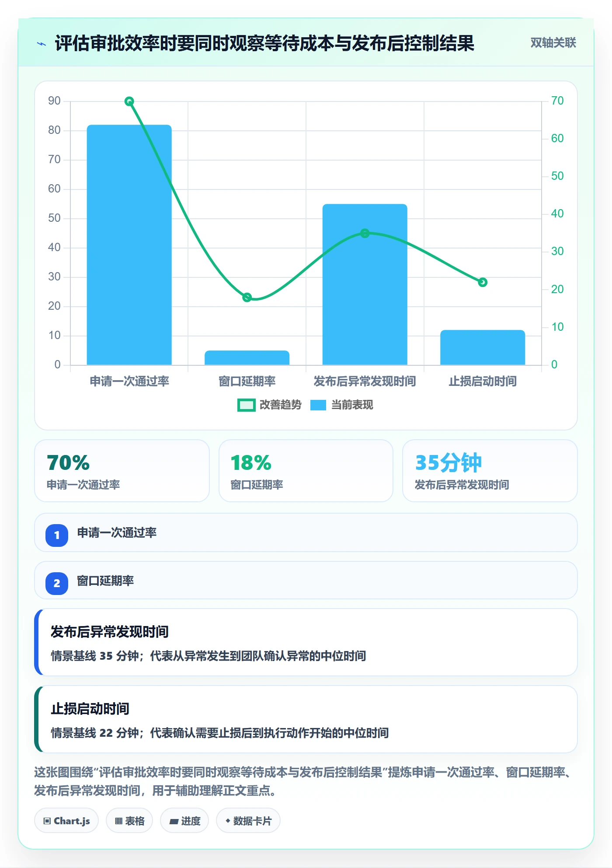612x868 pixels.
Task: Click the Chart.js tag
Action: click(66, 821)
